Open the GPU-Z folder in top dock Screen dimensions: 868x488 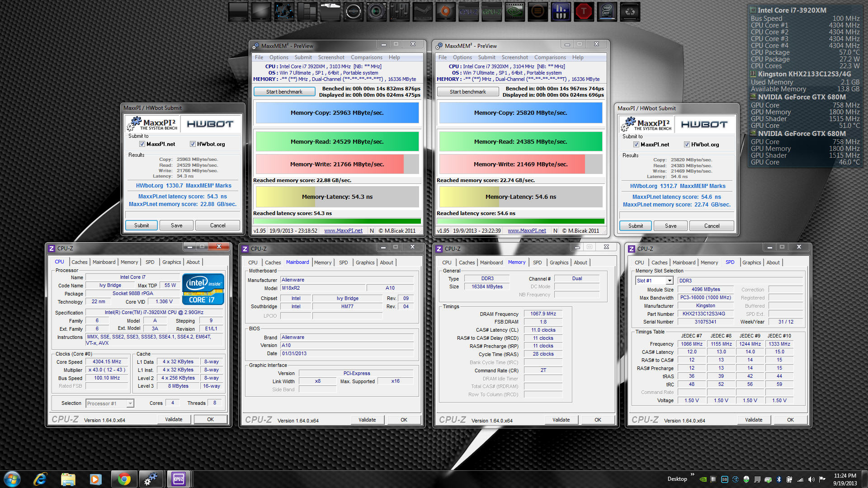click(x=491, y=12)
